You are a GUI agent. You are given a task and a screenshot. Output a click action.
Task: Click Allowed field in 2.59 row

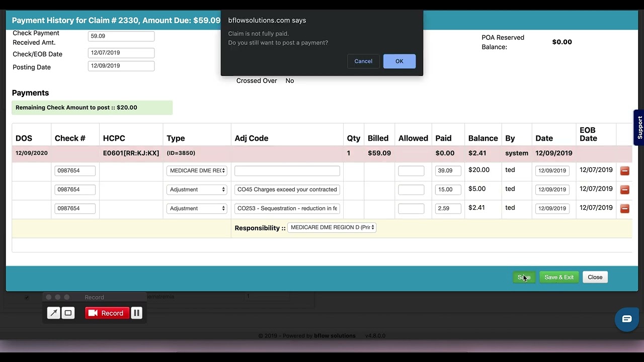(x=411, y=208)
